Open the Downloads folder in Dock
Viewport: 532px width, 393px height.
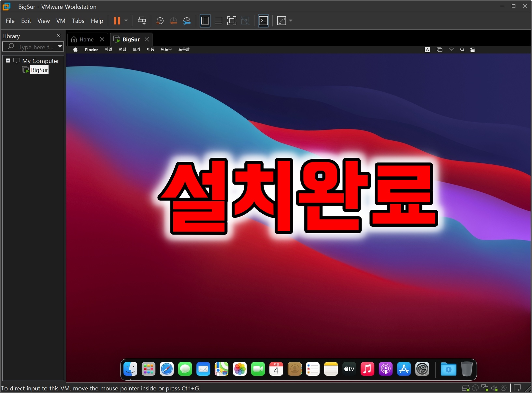[449, 369]
